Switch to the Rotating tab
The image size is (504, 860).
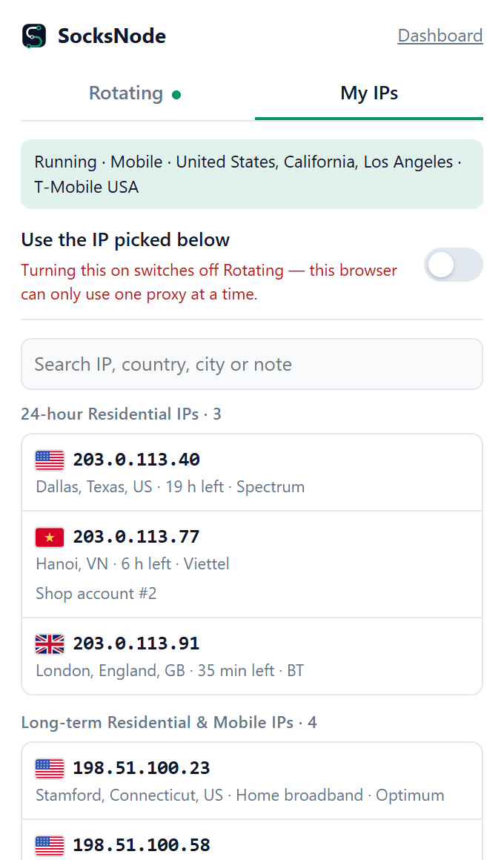tap(138, 93)
